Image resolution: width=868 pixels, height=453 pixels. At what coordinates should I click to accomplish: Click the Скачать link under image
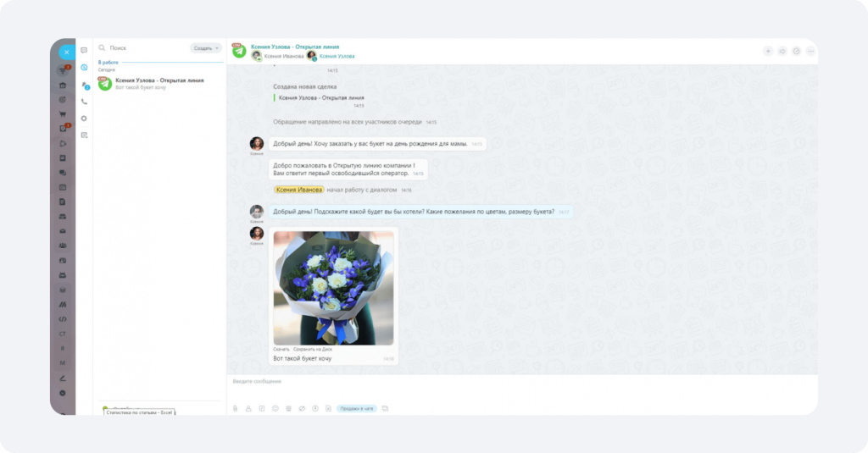[281, 350]
